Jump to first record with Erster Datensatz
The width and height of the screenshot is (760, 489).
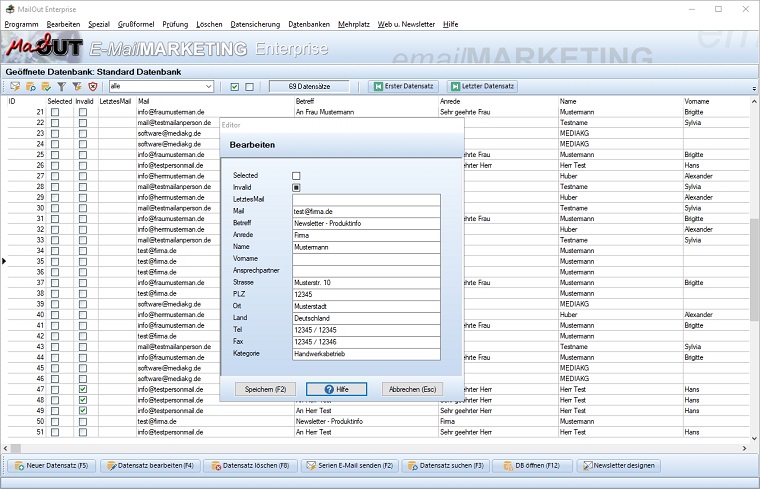(403, 86)
